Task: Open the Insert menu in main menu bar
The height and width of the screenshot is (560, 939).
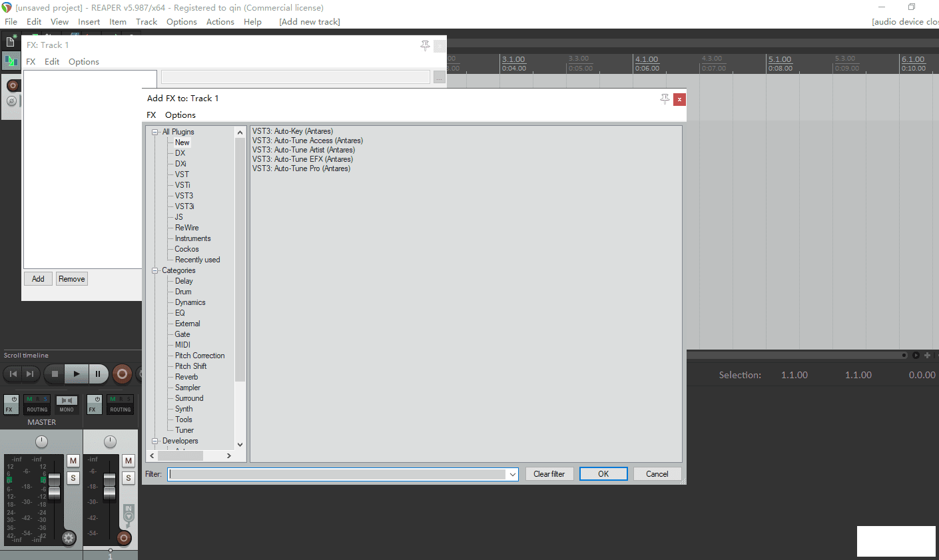Action: coord(89,22)
